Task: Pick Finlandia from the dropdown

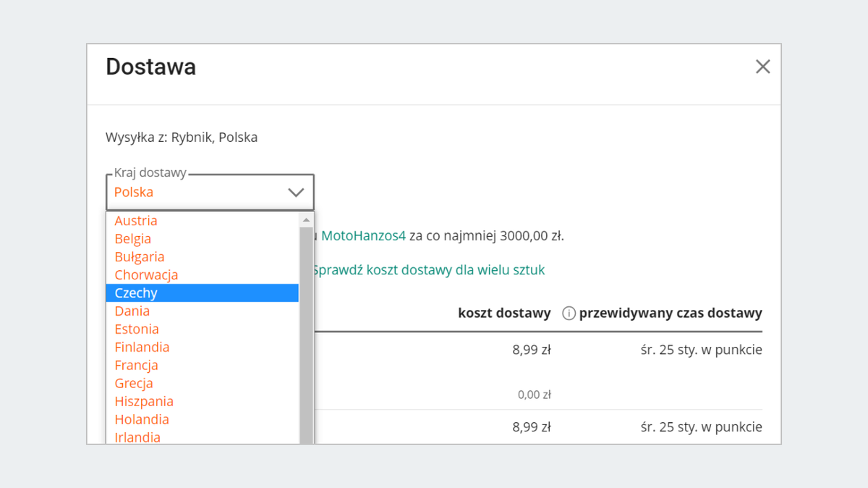Action: point(142,348)
